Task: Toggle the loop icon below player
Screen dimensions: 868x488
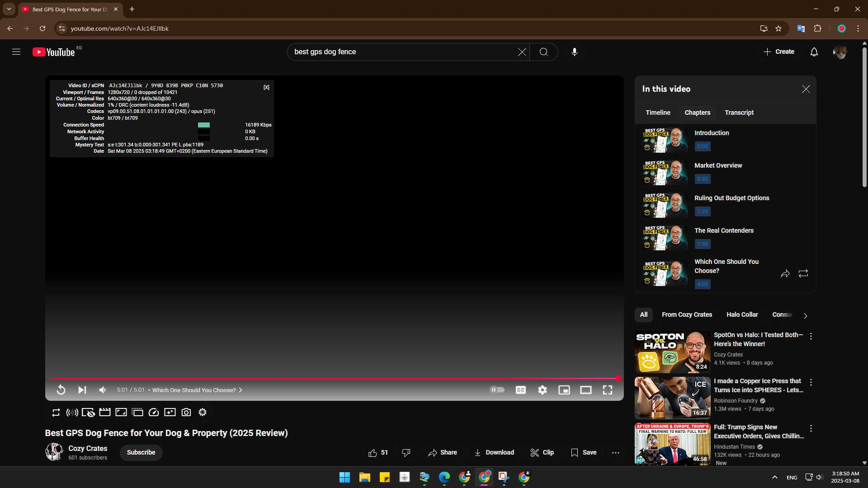Action: coord(56,413)
